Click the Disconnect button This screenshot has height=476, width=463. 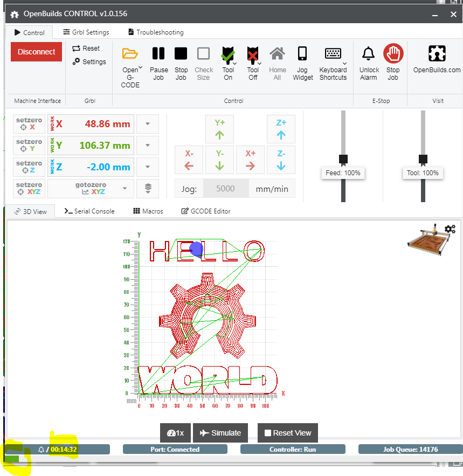coord(36,52)
